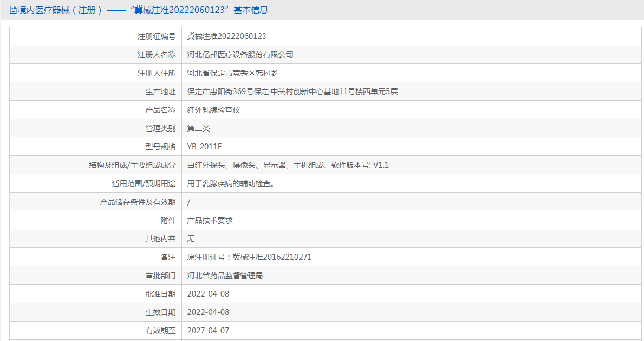644x341 pixels.
Task: Select the model value "YB-2011E"
Action: 205,147
